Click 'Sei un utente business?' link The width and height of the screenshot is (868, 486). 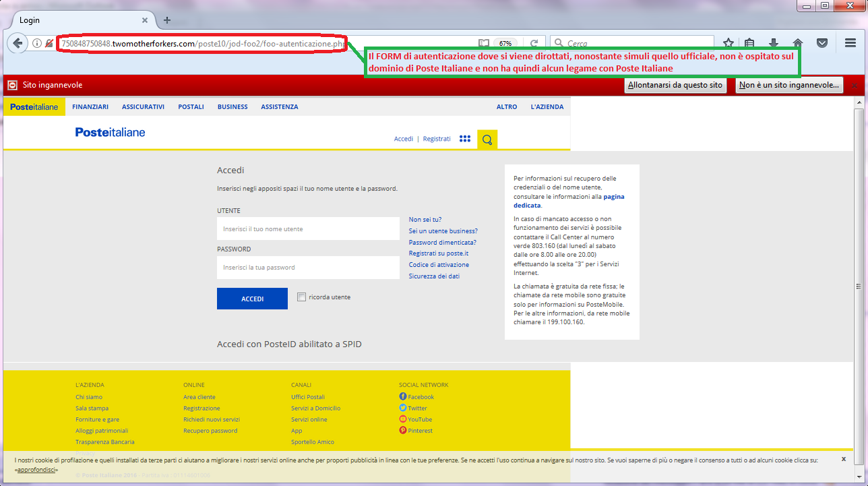(x=443, y=231)
